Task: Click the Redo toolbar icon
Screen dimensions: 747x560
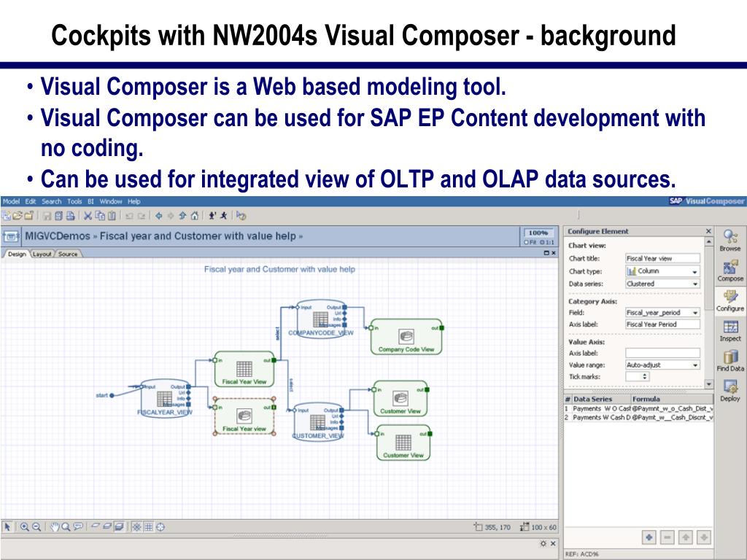Action: (142, 216)
